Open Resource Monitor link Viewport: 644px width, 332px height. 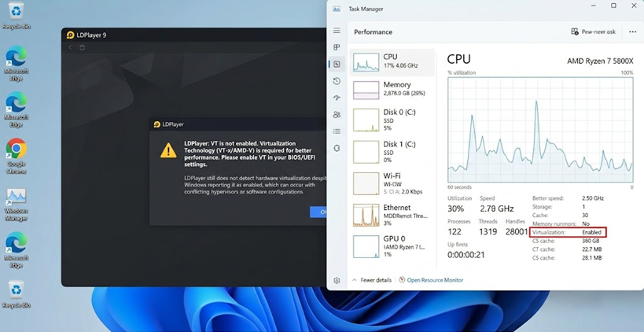coord(435,280)
